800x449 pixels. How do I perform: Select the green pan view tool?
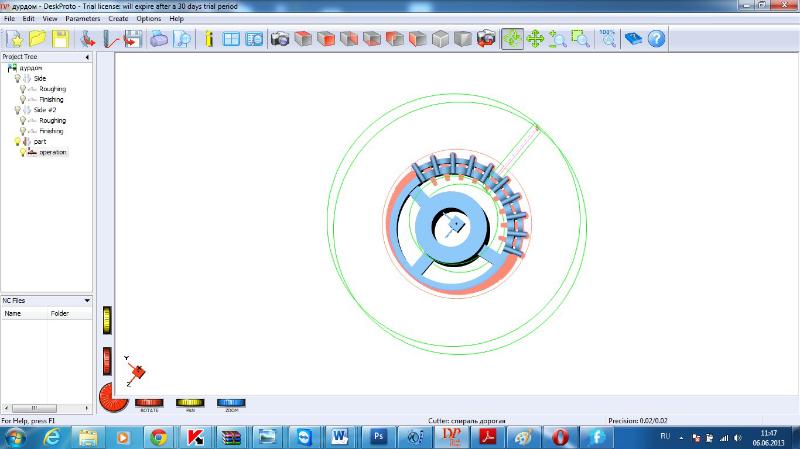535,39
